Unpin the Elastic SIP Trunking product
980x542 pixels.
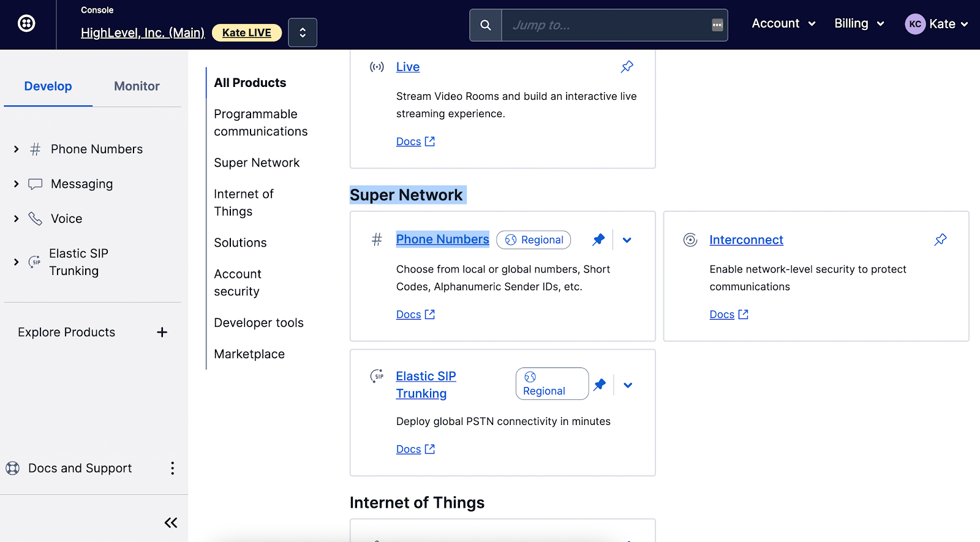point(600,385)
